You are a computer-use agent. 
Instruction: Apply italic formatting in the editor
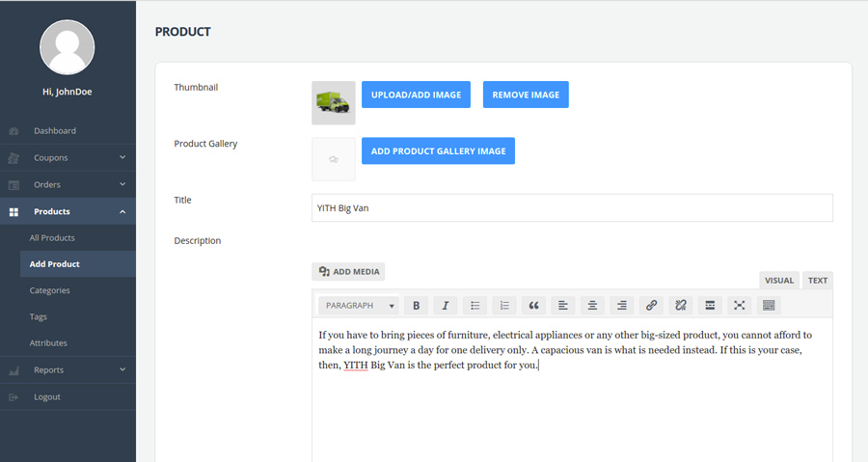click(446, 306)
